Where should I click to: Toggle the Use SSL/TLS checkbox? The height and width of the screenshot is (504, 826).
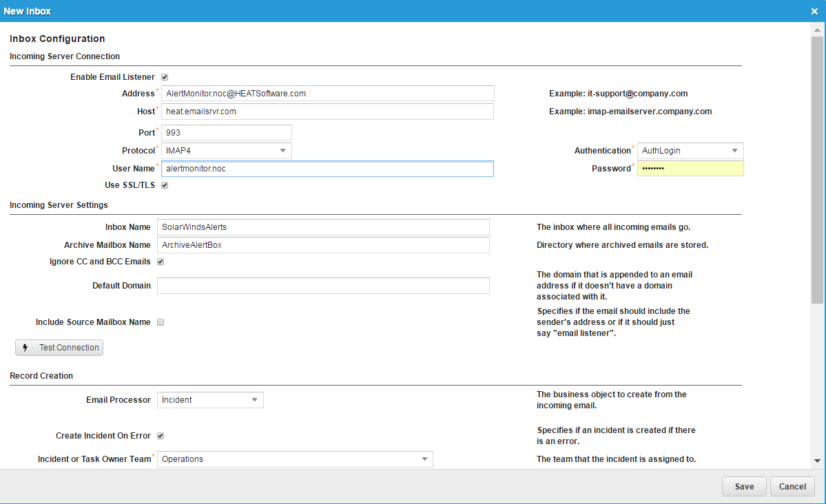165,185
